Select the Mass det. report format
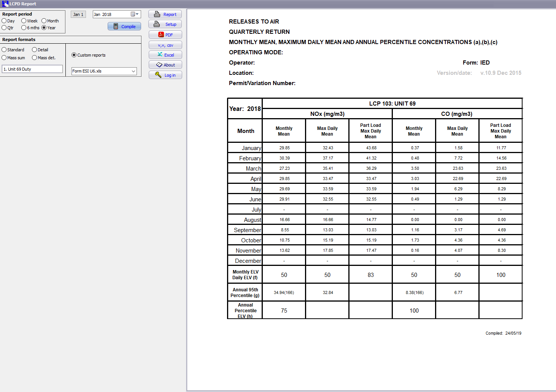Viewport: 556px width, 392px height. pyautogui.click(x=35, y=58)
